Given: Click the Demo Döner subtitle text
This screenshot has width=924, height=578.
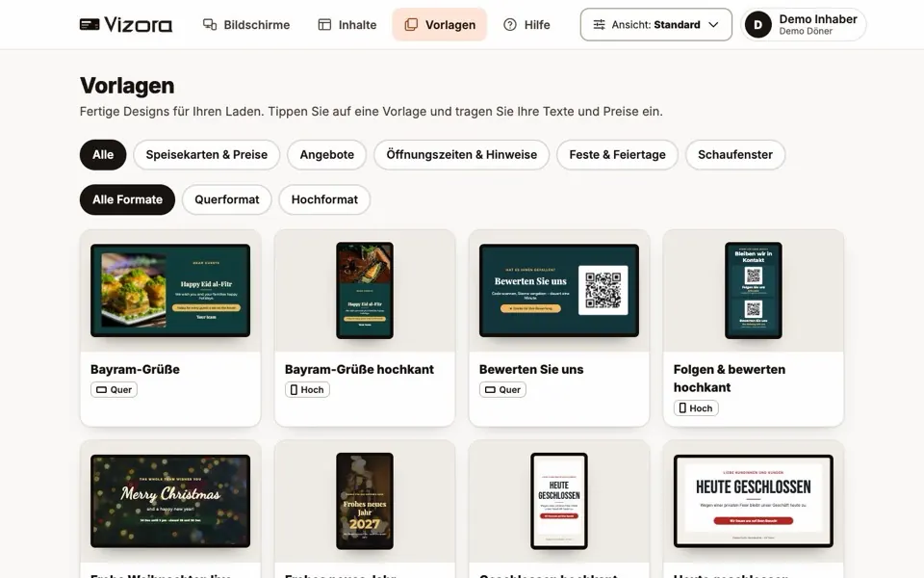Looking at the screenshot, I should coord(806,31).
